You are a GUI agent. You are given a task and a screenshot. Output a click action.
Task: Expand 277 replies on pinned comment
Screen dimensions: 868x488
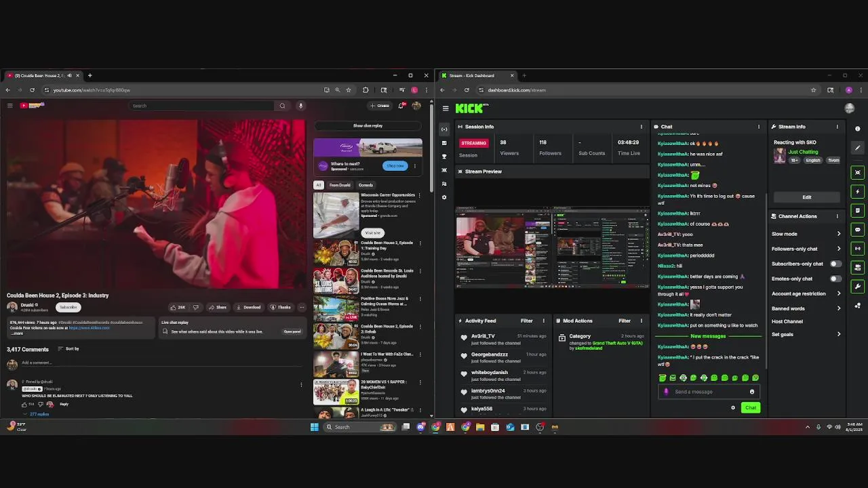pos(37,414)
